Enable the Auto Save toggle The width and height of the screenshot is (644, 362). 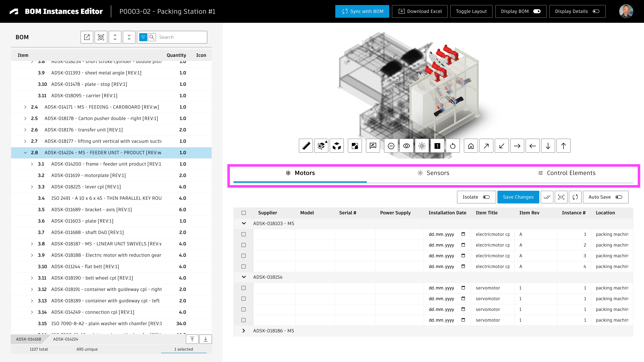[619, 197]
